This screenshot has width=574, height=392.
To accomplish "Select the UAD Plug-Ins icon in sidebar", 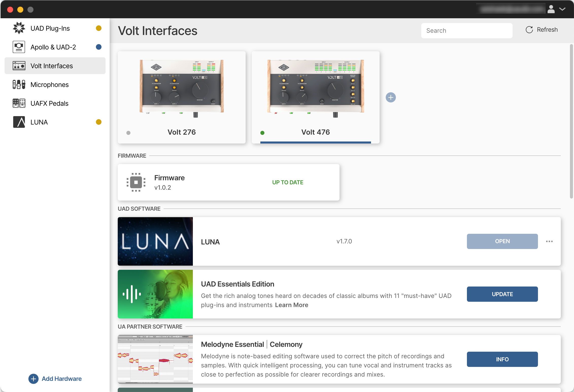I will point(19,28).
